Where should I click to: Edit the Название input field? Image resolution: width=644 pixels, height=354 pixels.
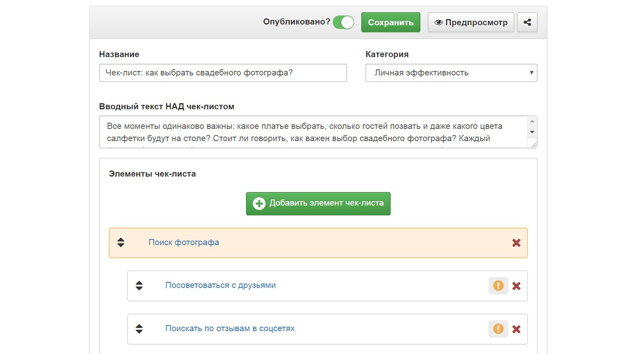point(223,73)
